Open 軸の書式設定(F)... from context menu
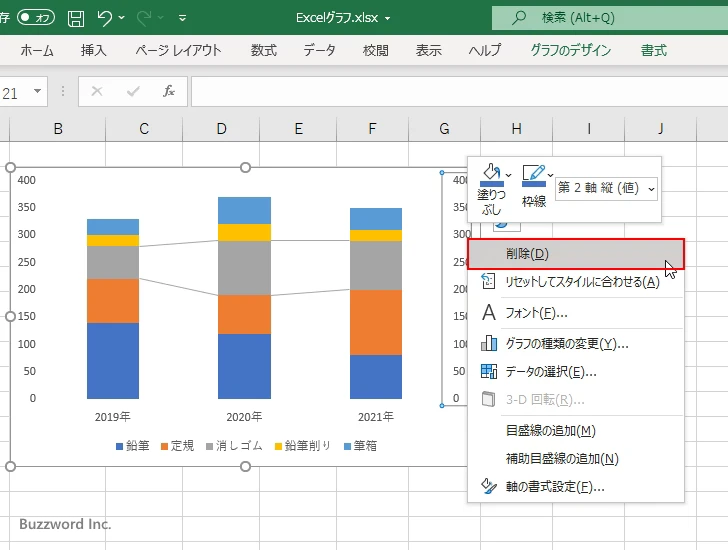 pyautogui.click(x=576, y=486)
